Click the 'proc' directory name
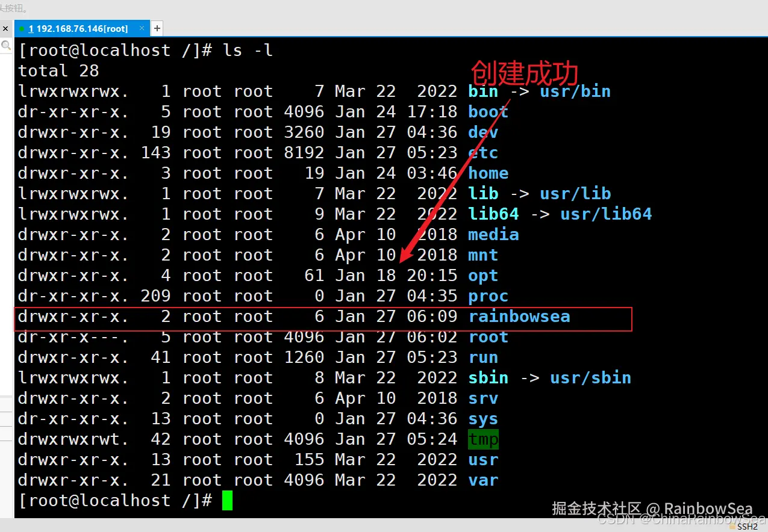 click(x=489, y=296)
